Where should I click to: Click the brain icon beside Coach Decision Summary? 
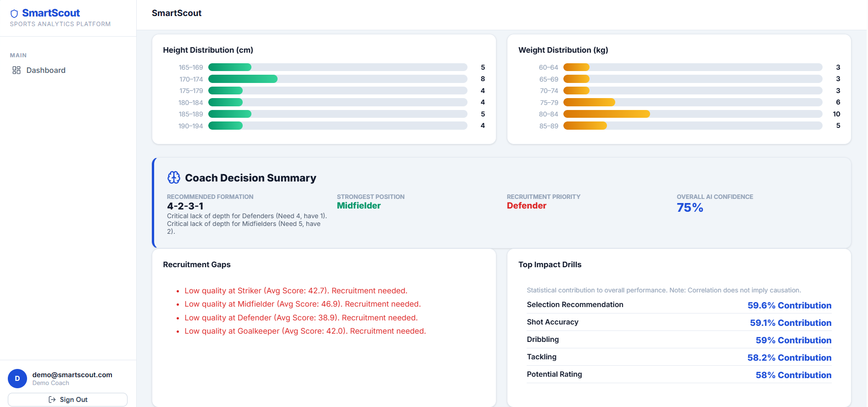[174, 177]
